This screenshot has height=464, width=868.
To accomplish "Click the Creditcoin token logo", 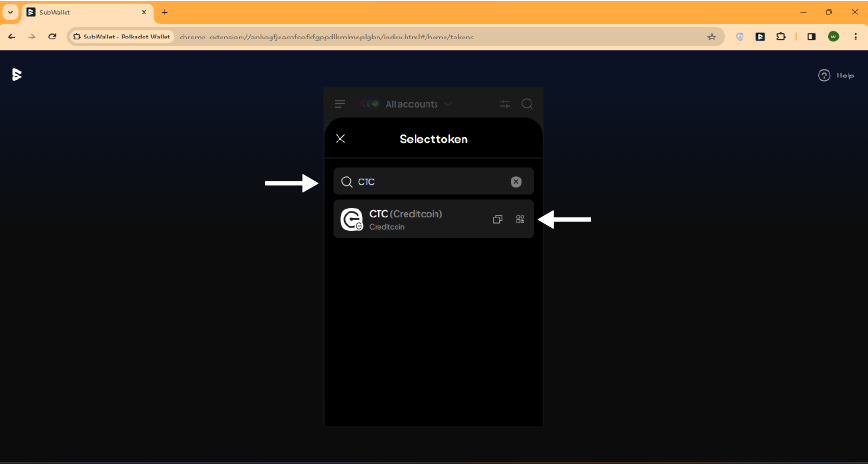I will [351, 219].
